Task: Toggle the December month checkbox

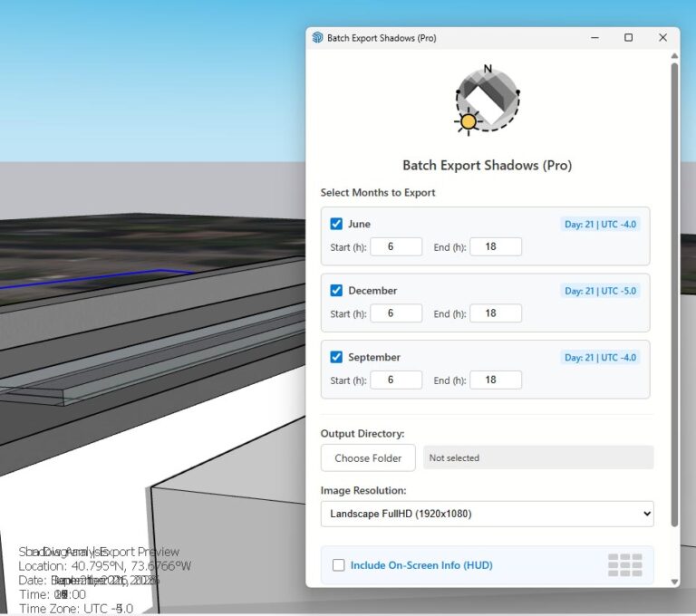Action: tap(336, 291)
